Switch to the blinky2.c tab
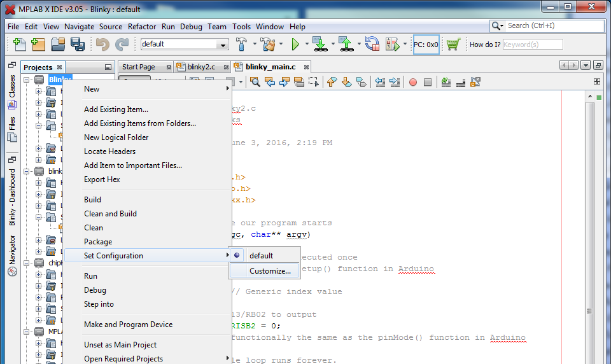This screenshot has height=364, width=611. tap(201, 67)
